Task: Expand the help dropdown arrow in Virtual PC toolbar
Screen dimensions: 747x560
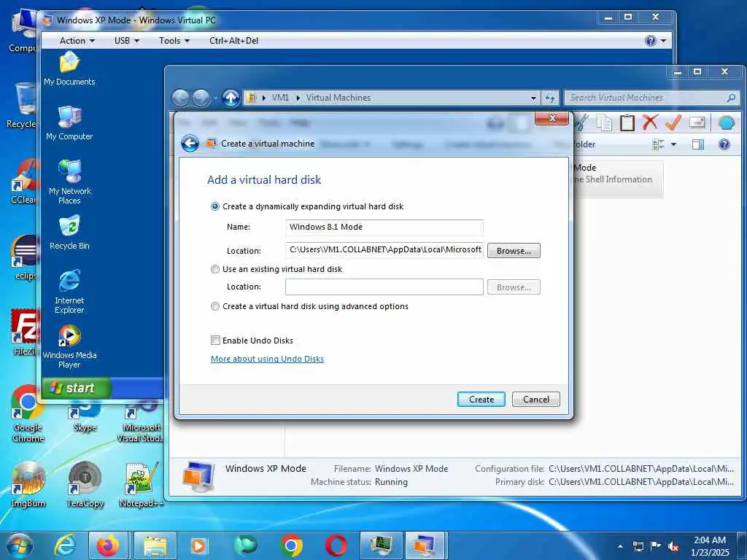Action: (664, 41)
